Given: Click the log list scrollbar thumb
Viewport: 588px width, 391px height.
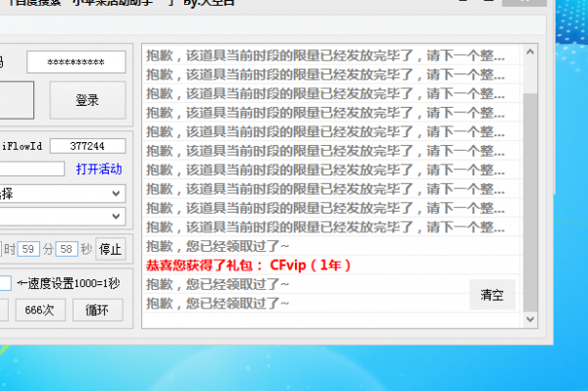Looking at the screenshot, I should pos(530,203).
